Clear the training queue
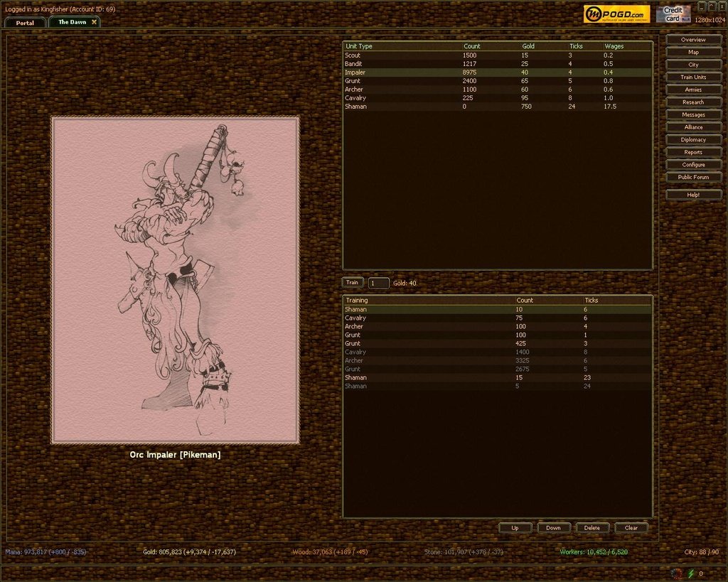The image size is (728, 582). tap(631, 528)
